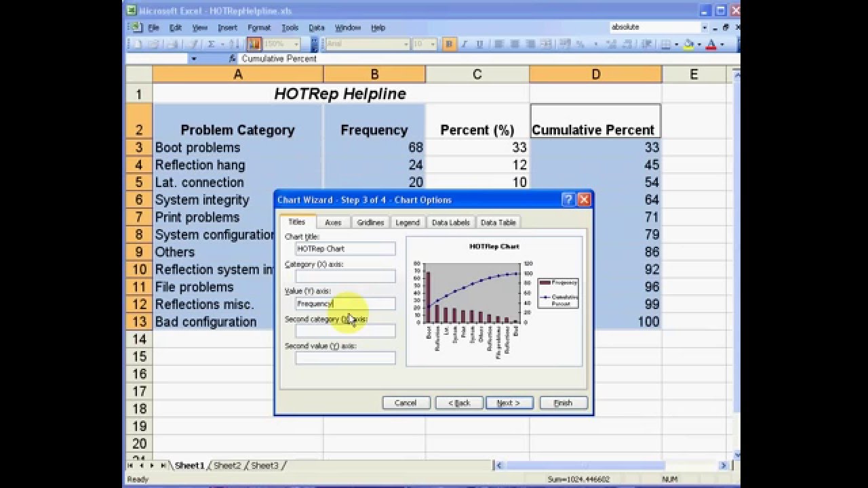
Task: Open the Name Box dropdown arrow
Action: 194,58
